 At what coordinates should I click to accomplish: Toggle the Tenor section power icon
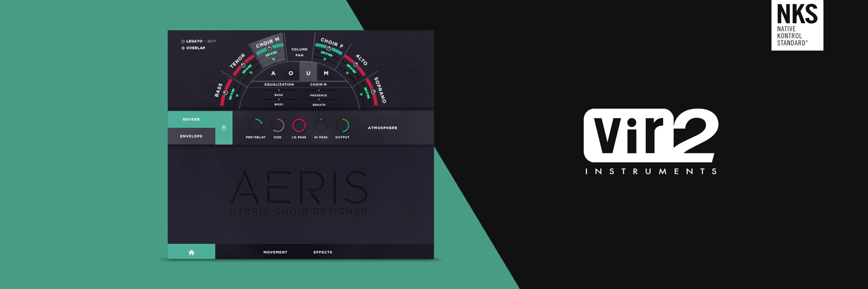tap(243, 65)
